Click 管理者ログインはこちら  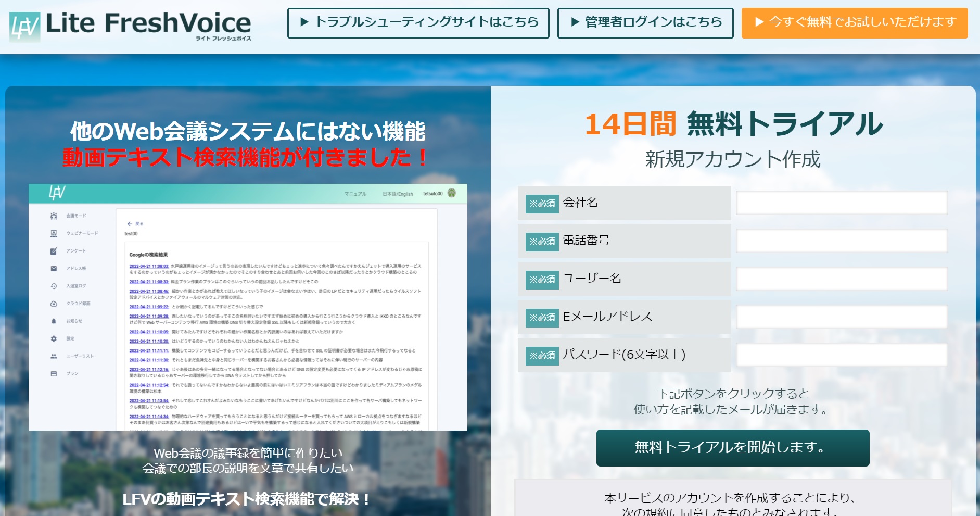645,22
